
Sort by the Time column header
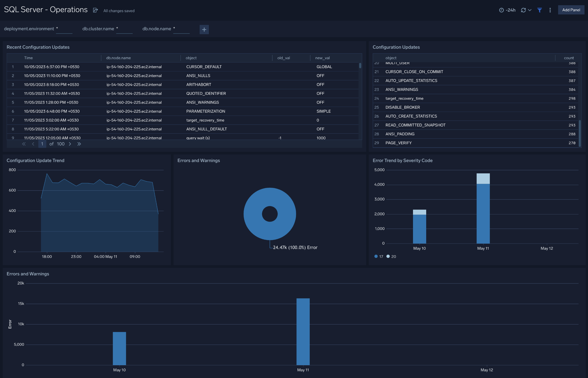point(28,58)
